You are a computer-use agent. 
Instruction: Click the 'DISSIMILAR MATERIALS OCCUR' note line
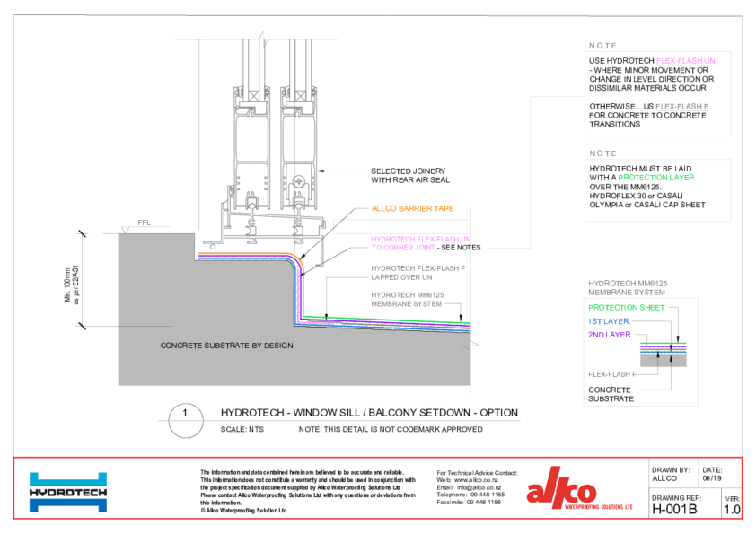point(647,88)
